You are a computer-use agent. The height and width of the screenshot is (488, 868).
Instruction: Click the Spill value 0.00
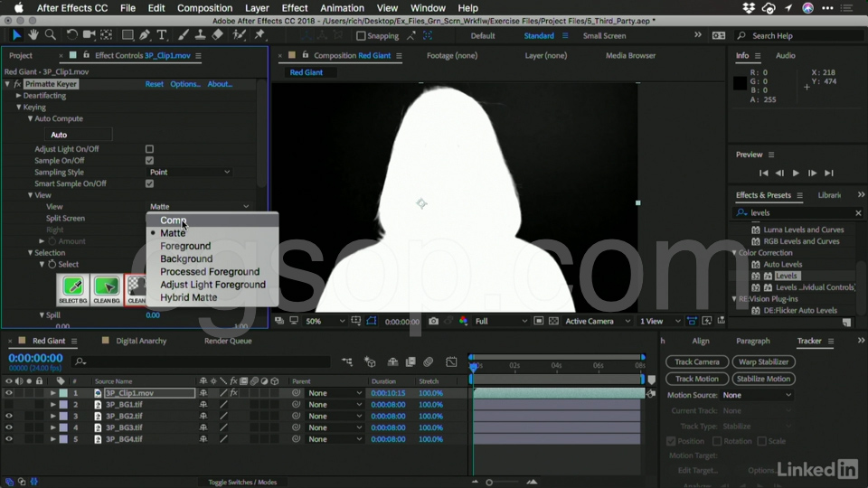(153, 315)
